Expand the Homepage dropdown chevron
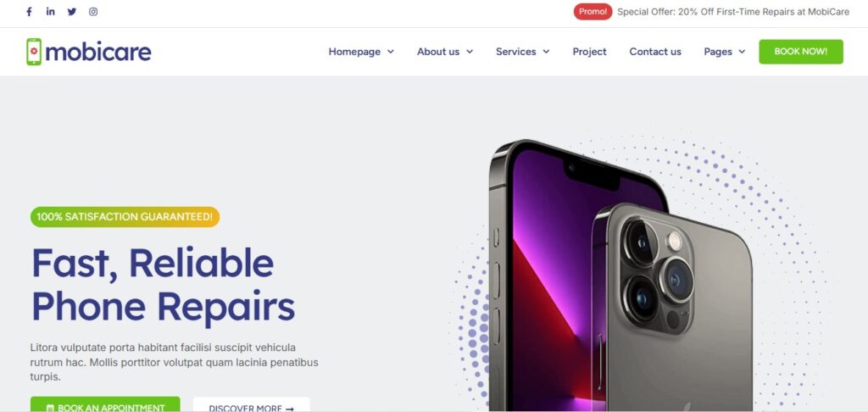 [390, 52]
